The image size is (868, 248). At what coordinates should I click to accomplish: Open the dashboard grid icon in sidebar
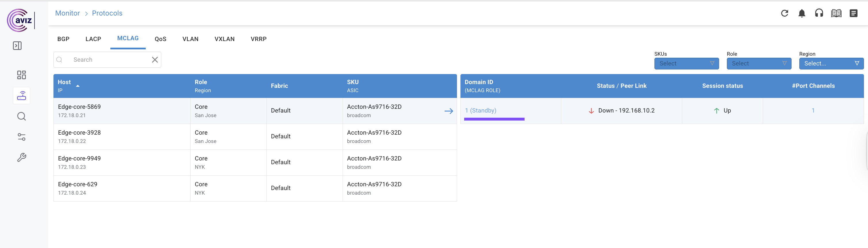click(x=22, y=75)
